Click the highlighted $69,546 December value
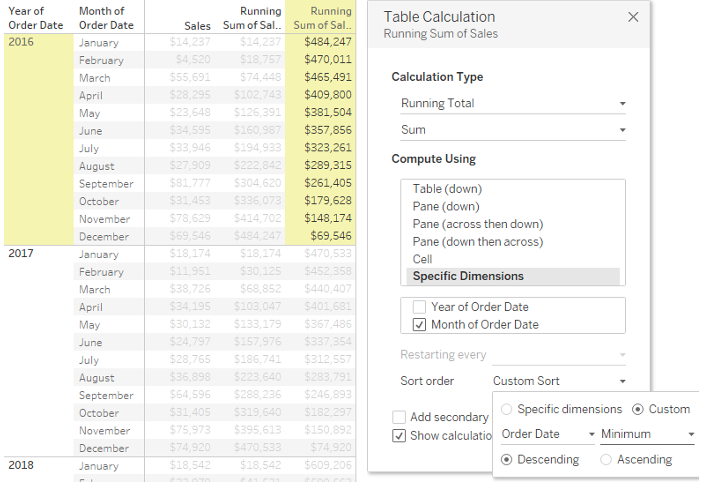Image resolution: width=701 pixels, height=483 pixels. (331, 236)
